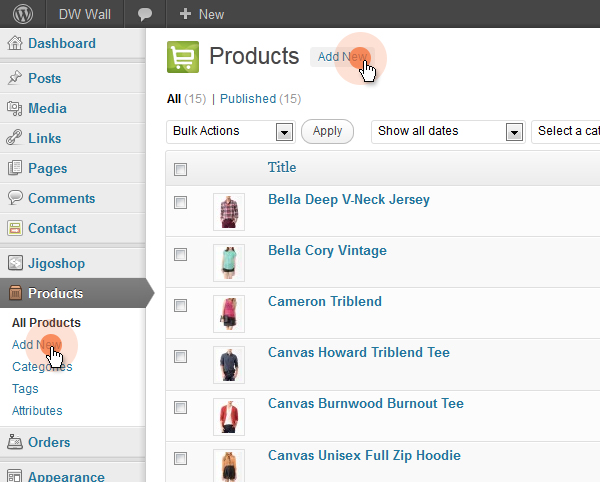Open Canvas Unisex Full Zip Hoodie product

tap(364, 456)
